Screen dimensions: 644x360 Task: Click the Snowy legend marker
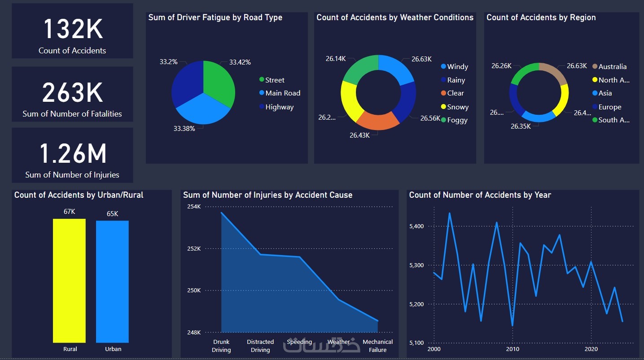point(443,107)
